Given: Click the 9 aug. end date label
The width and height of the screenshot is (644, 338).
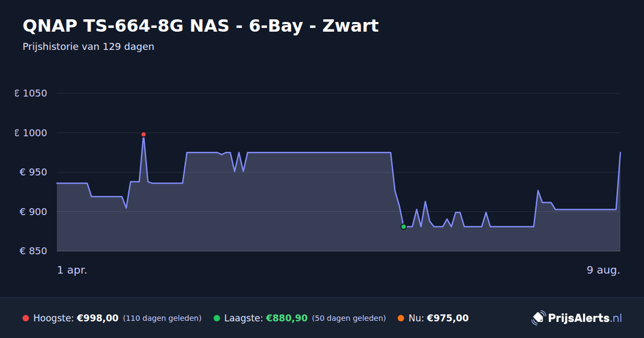Looking at the screenshot, I should click(x=603, y=270).
